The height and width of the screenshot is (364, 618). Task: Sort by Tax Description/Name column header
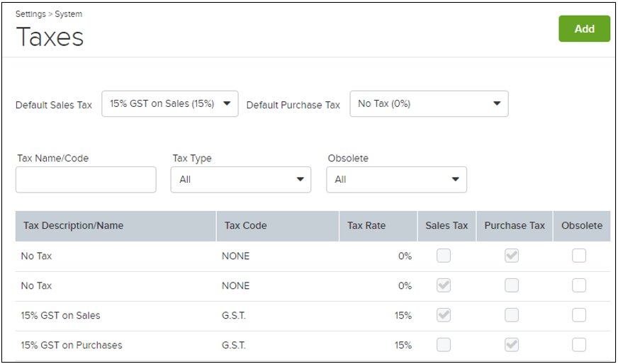click(x=73, y=226)
